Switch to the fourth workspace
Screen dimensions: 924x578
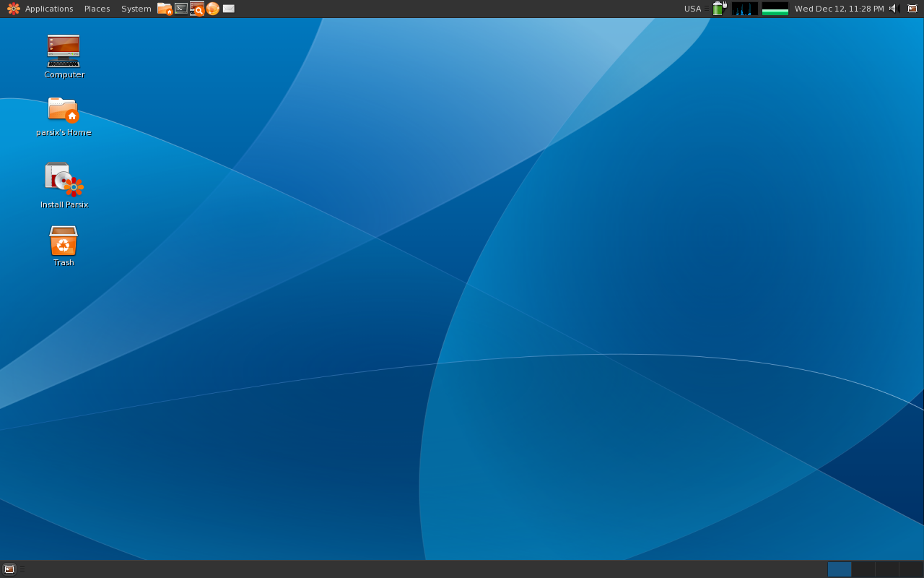coord(911,569)
